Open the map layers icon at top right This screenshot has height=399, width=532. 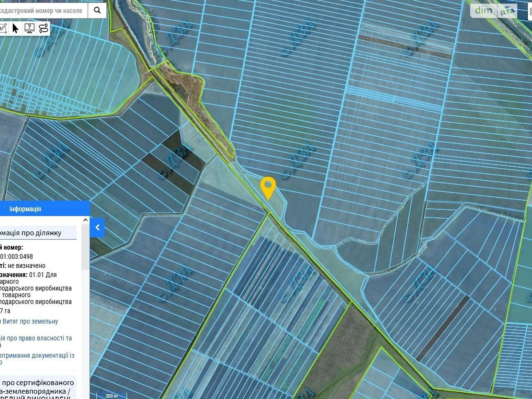click(x=529, y=11)
